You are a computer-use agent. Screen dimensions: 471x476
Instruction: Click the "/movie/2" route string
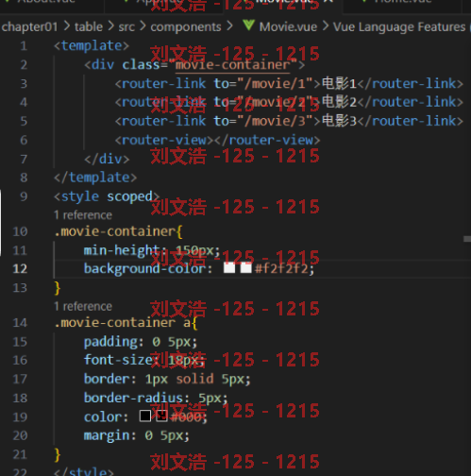[x=275, y=102]
